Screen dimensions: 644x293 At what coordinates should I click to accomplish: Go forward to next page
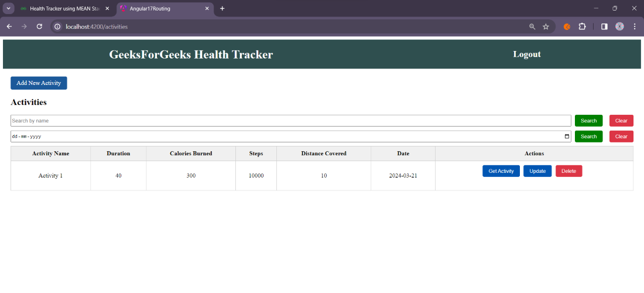(x=24, y=26)
